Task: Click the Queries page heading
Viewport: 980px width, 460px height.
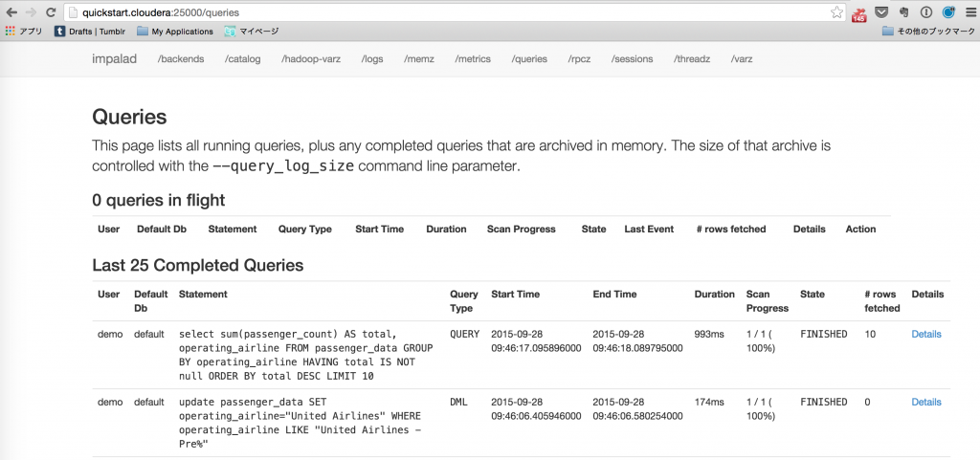Action: point(129,117)
